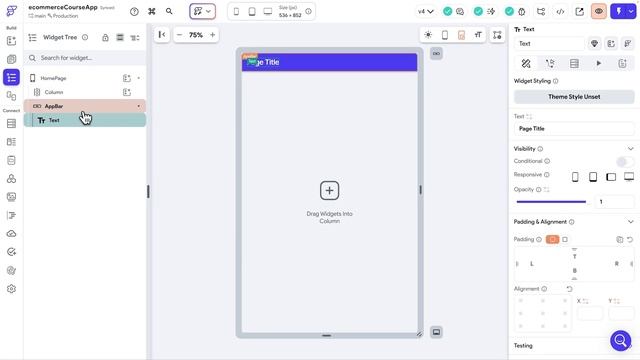Edit the Page Title text field
Image resolution: width=640 pixels, height=360 pixels.
pyautogui.click(x=574, y=129)
